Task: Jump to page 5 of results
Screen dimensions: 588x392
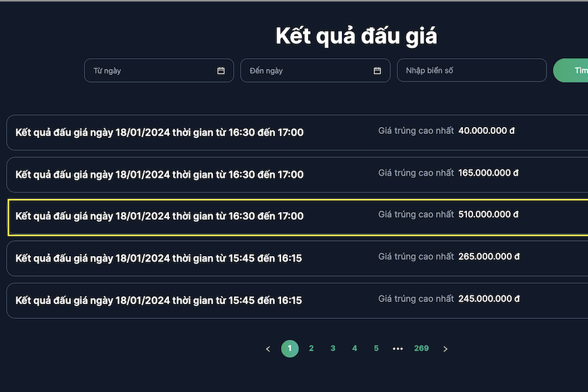Action: pos(376,349)
